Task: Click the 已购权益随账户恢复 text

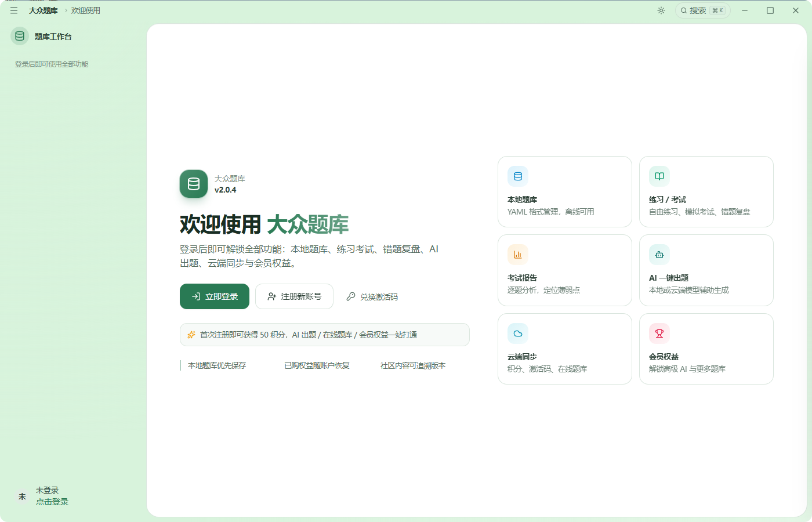Action: pyautogui.click(x=317, y=365)
